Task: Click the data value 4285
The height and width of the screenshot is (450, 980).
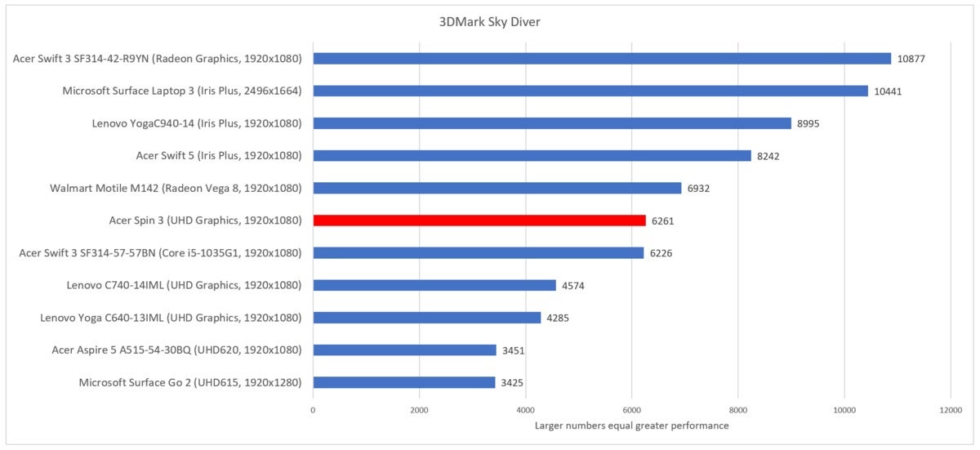Action: [x=558, y=318]
